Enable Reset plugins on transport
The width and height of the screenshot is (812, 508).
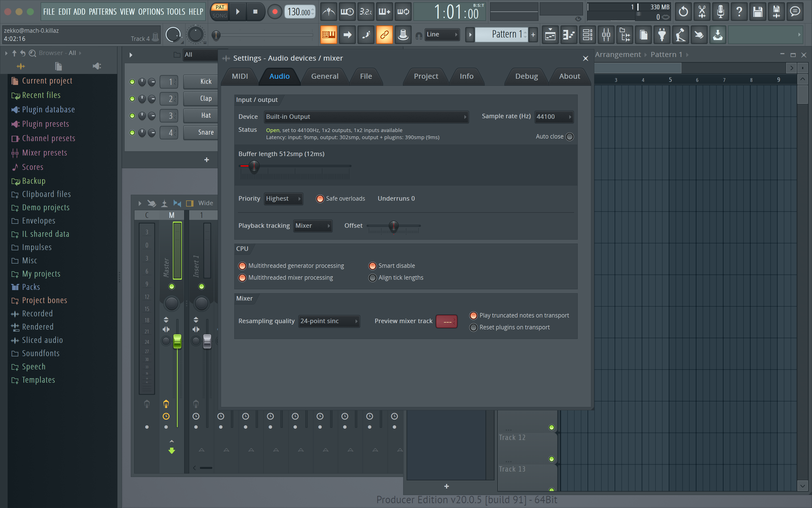click(473, 327)
